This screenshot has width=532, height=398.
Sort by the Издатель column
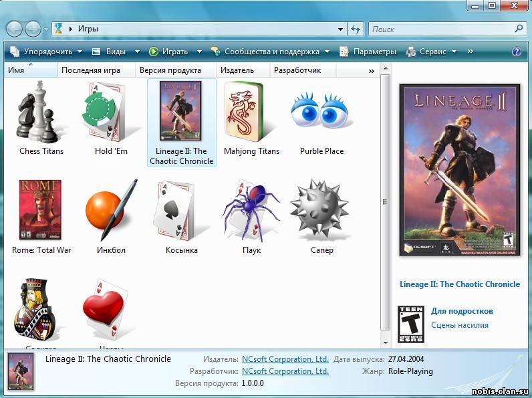(x=243, y=70)
